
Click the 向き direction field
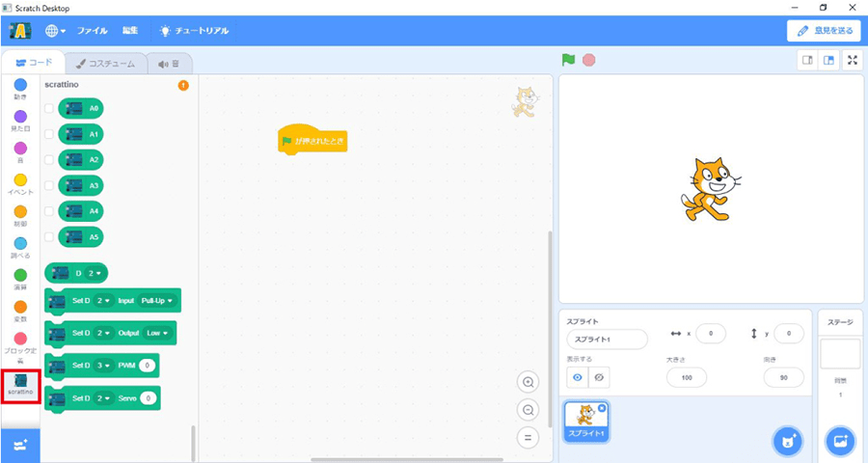click(x=783, y=378)
